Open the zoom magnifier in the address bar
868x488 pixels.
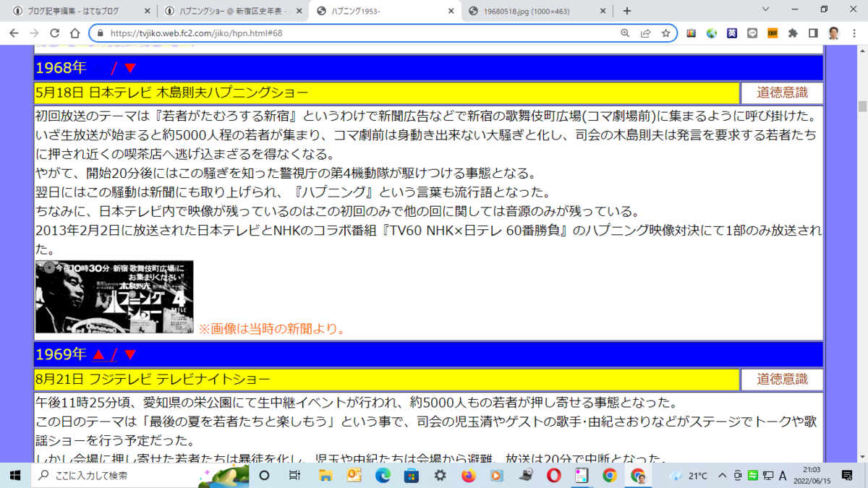coord(625,33)
